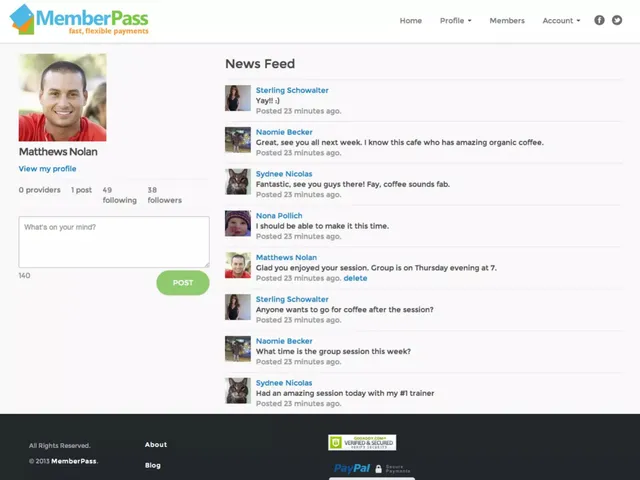Image resolution: width=640 pixels, height=480 pixels.
Task: Open Matthews Nolan name in news feed
Action: (x=286, y=257)
